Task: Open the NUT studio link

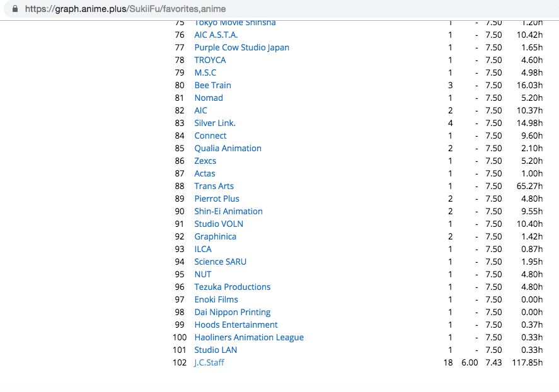Action: [203, 274]
